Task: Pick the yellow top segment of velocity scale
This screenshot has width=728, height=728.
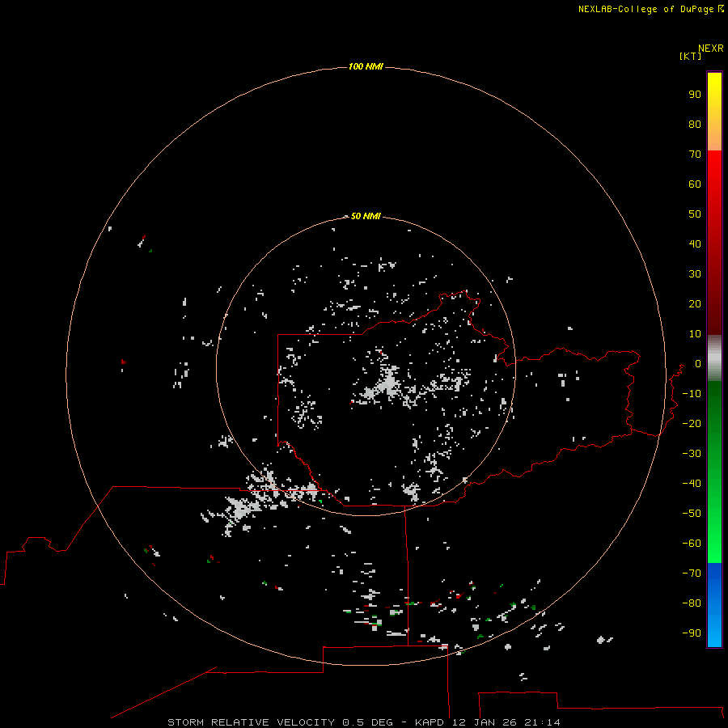Action: click(x=714, y=112)
